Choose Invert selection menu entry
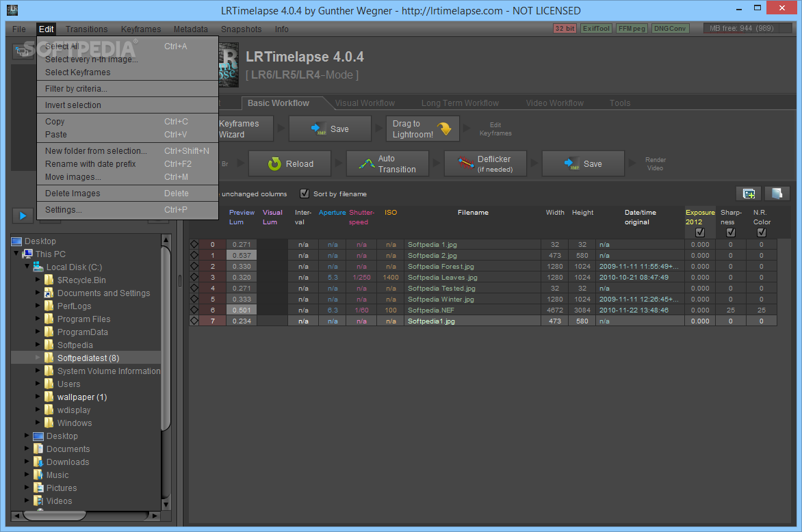 coord(127,105)
